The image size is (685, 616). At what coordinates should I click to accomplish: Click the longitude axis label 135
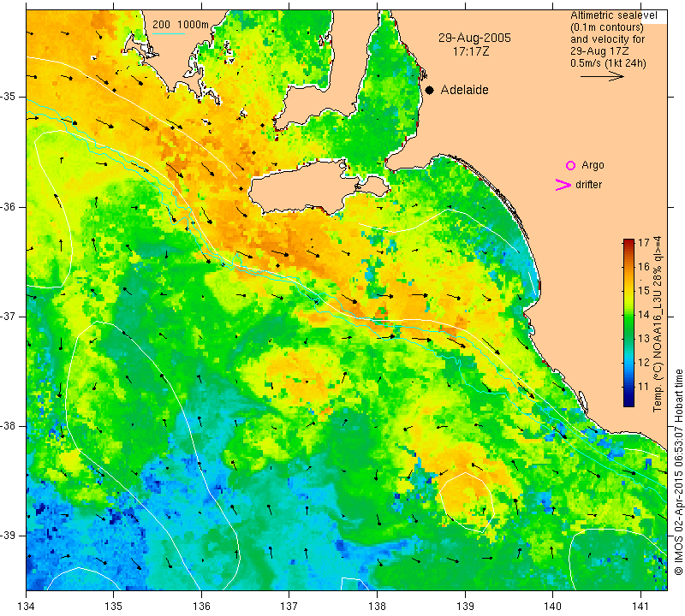[114, 607]
